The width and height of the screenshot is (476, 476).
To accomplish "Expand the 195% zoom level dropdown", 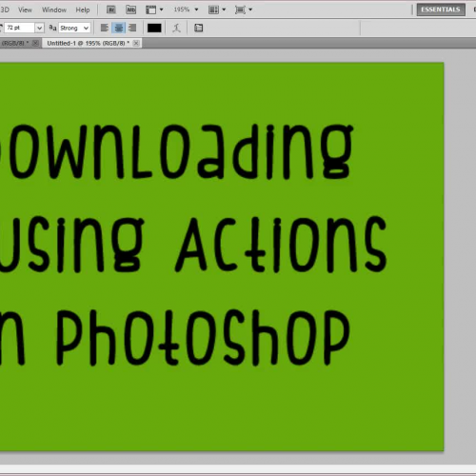I will 196,10.
